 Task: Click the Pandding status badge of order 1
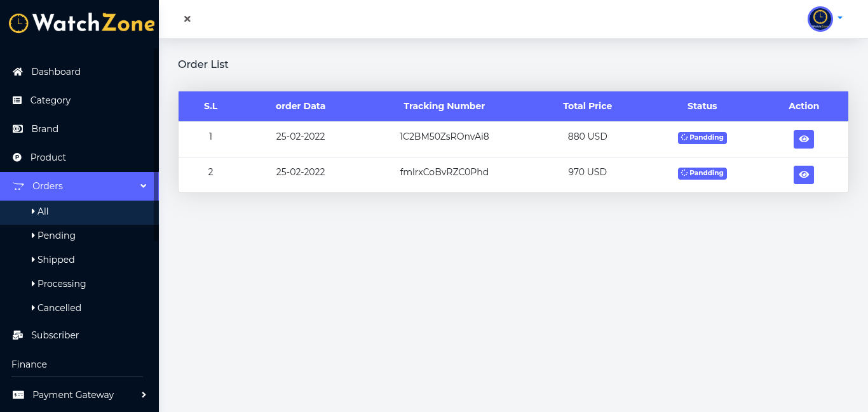702,138
